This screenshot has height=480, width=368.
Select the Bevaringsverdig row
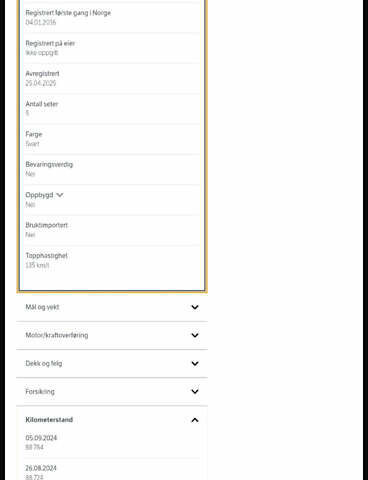112,169
